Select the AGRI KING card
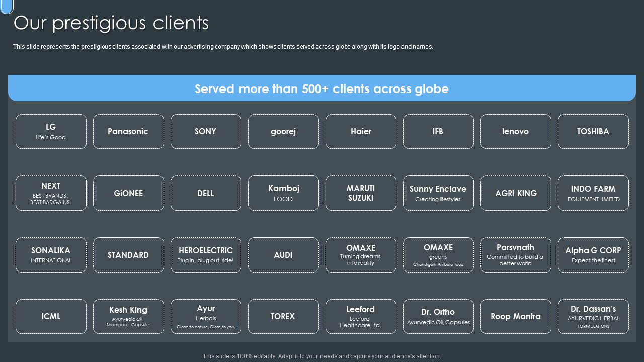644x362 pixels. tap(516, 193)
